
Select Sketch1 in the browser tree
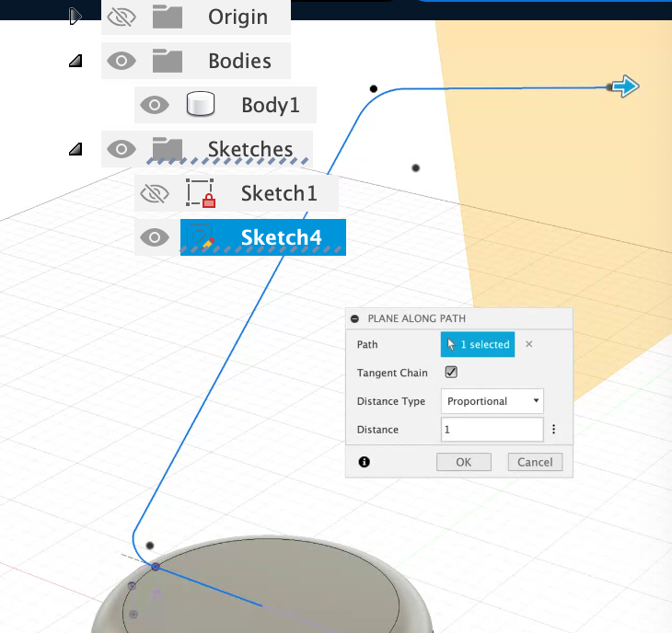[x=279, y=193]
